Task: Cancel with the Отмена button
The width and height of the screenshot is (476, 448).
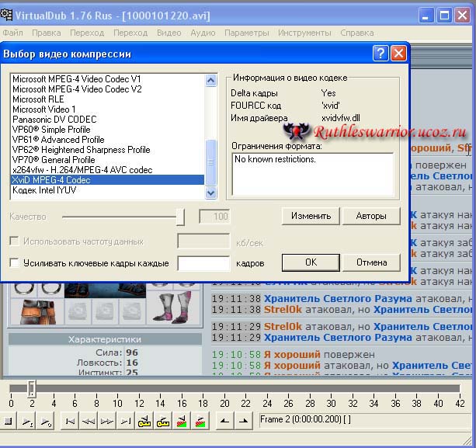Action: coord(371,262)
